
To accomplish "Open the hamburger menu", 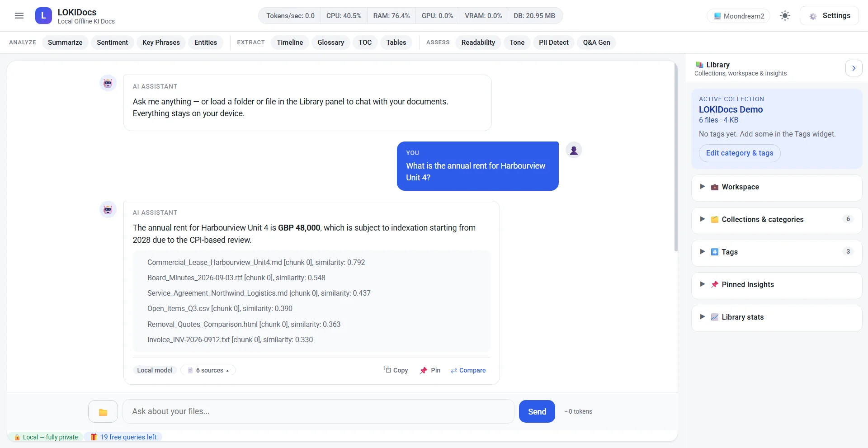I will [19, 16].
